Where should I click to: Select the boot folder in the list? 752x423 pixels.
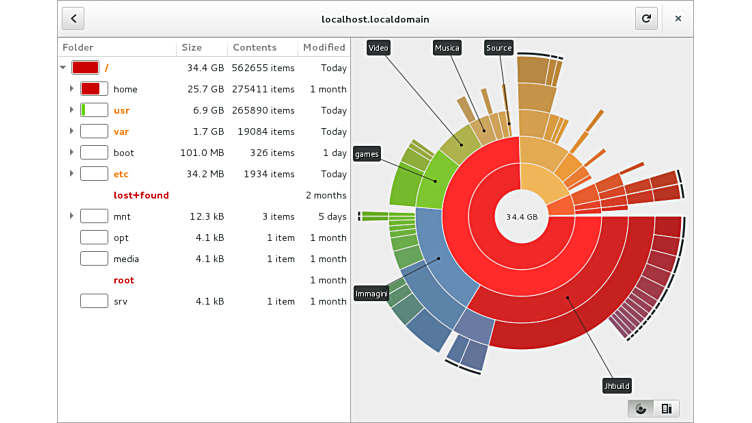click(124, 153)
